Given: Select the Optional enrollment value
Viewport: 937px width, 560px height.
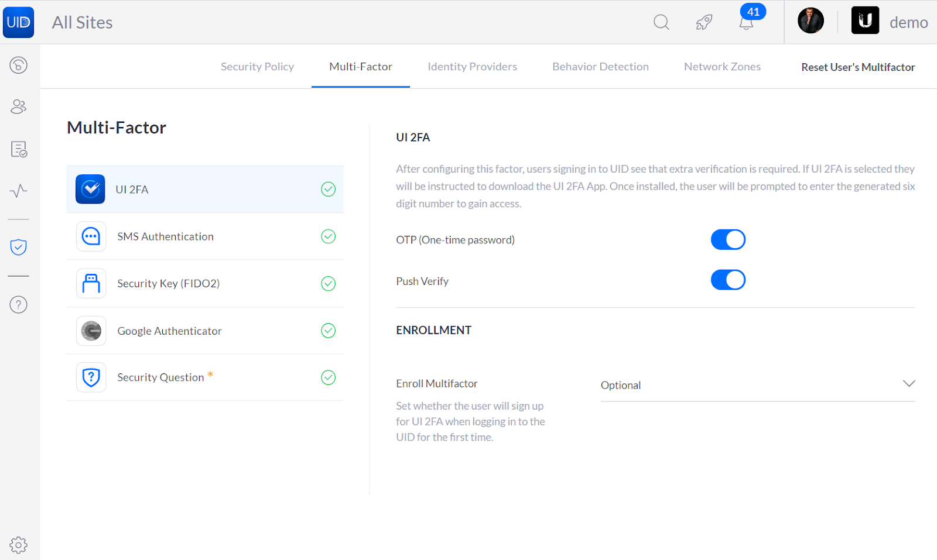Looking at the screenshot, I should tap(621, 385).
